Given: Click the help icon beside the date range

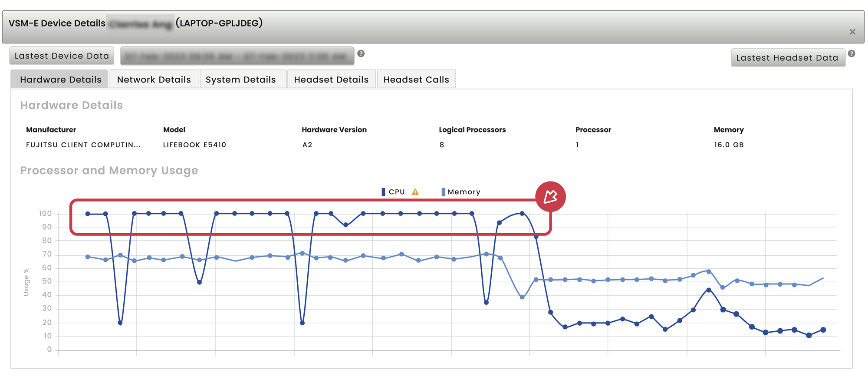Looking at the screenshot, I should 361,53.
